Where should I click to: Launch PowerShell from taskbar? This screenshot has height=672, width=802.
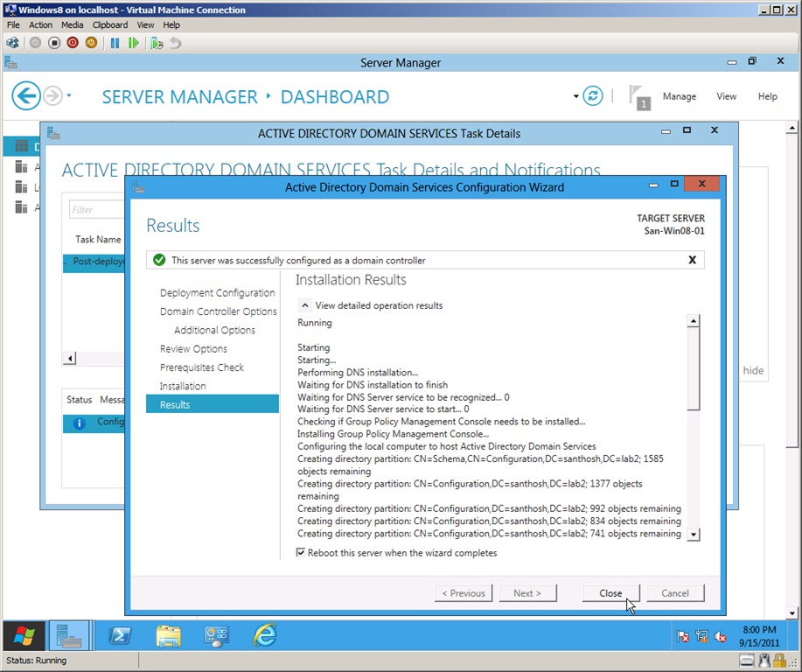point(120,635)
